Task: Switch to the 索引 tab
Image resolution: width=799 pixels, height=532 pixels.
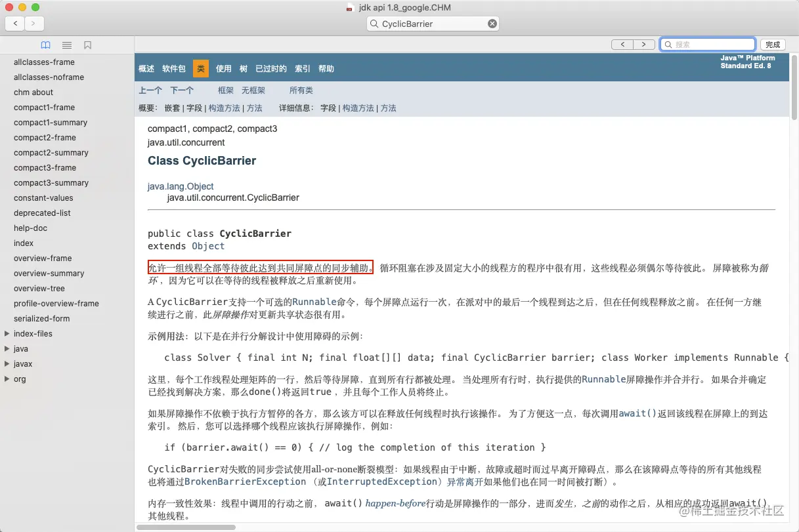Action: (302, 68)
